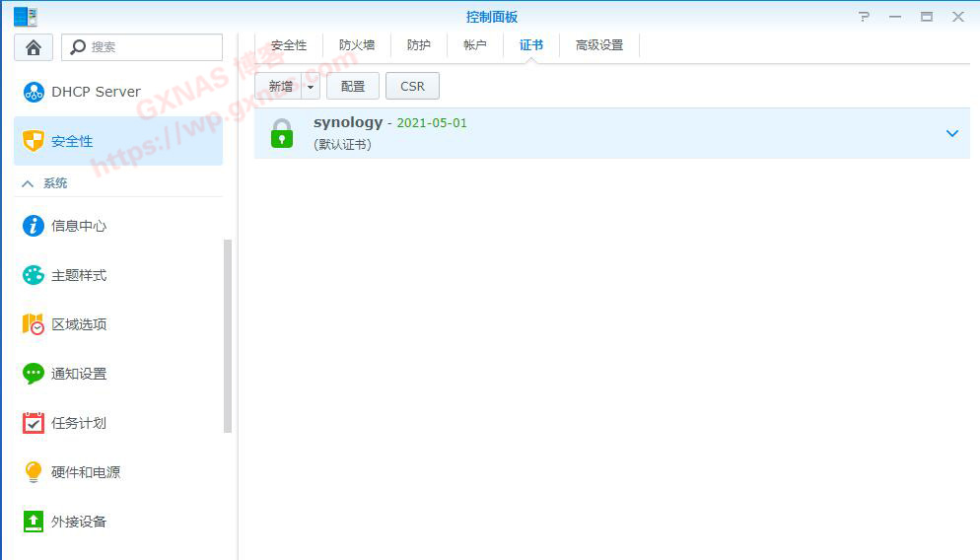Open Info Center (信息中心) icon
The height and width of the screenshot is (560, 980).
click(x=34, y=226)
